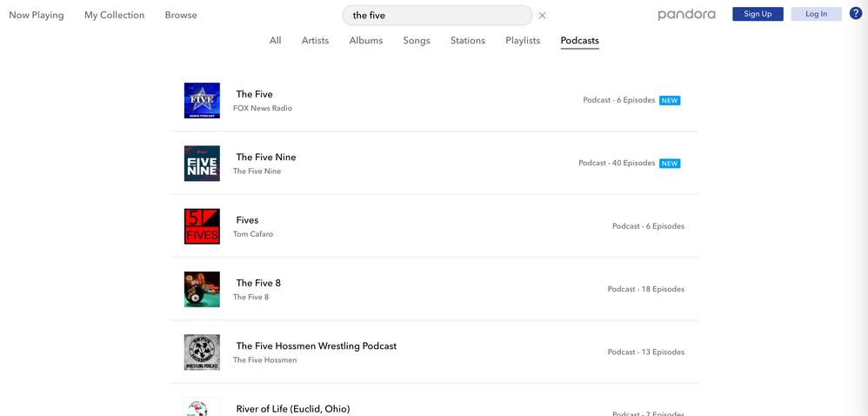This screenshot has height=416, width=868.
Task: Switch to the Albums tab
Action: point(365,41)
